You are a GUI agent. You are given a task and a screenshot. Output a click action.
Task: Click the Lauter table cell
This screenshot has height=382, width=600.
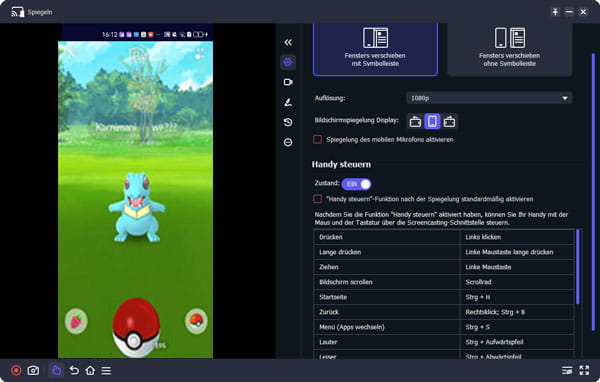(x=386, y=342)
